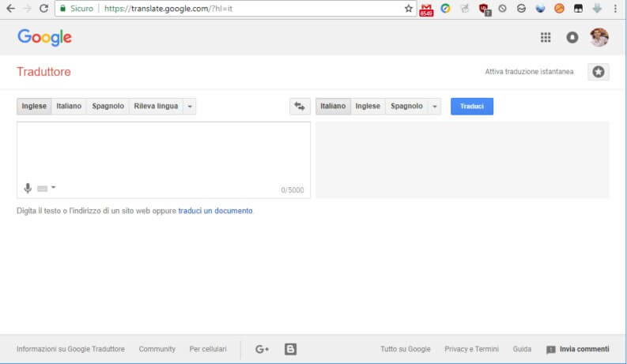
Task: Select Inglese as the source language
Action: [x=34, y=106]
